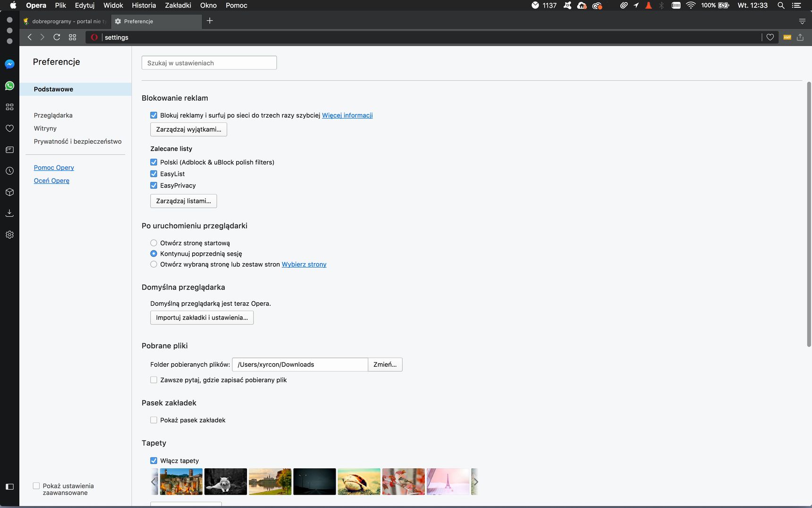Open Speed Dial grid icon in toolbar
The height and width of the screenshot is (508, 812).
[72, 37]
